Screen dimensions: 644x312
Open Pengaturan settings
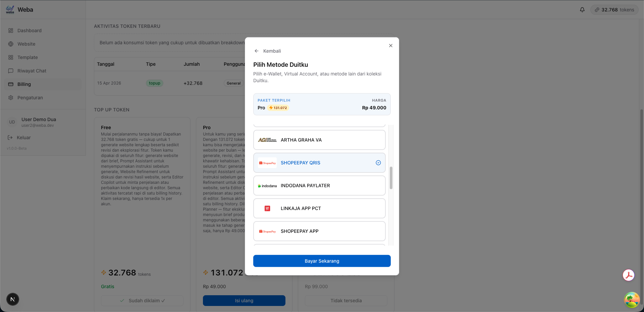[43, 98]
